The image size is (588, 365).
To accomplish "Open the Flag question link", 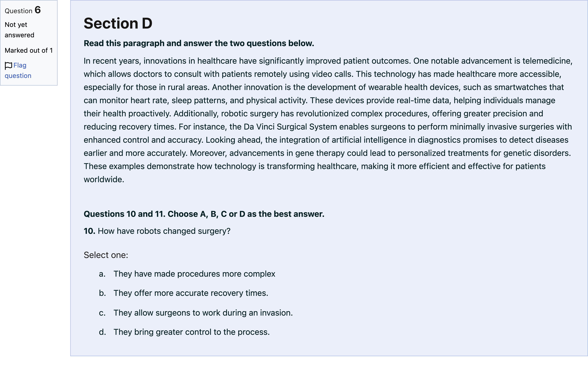I will tap(18, 71).
